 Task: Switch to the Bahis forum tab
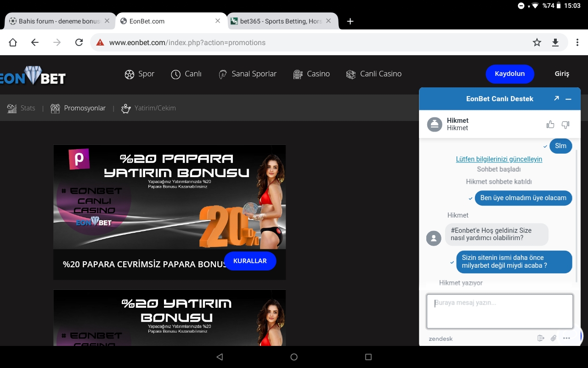tap(59, 21)
